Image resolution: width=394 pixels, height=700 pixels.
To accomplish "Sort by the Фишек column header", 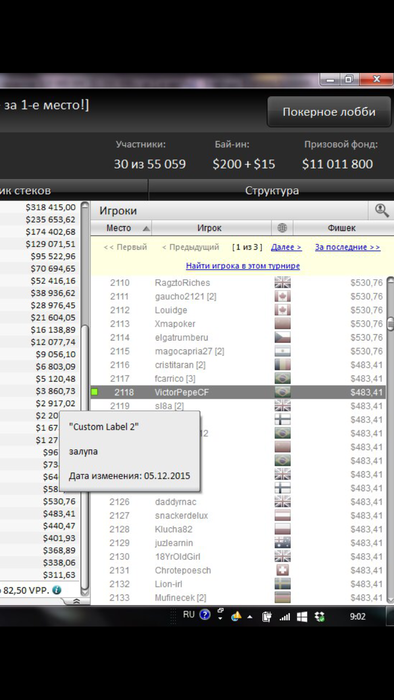I will [x=341, y=228].
